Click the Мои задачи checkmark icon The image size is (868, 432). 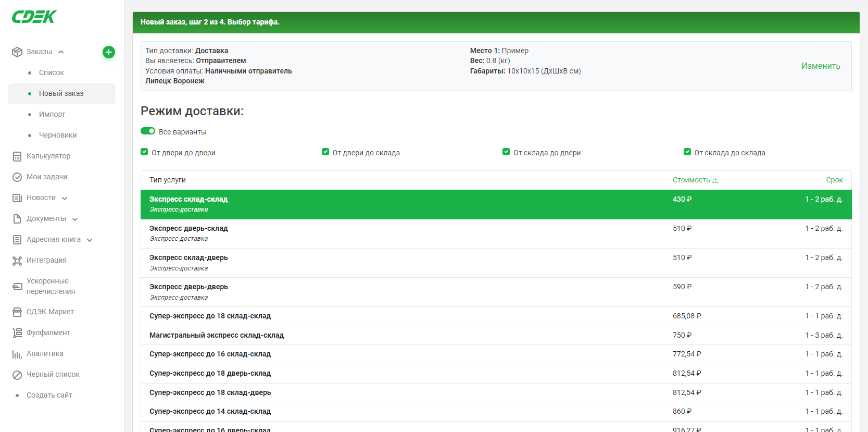[17, 177]
